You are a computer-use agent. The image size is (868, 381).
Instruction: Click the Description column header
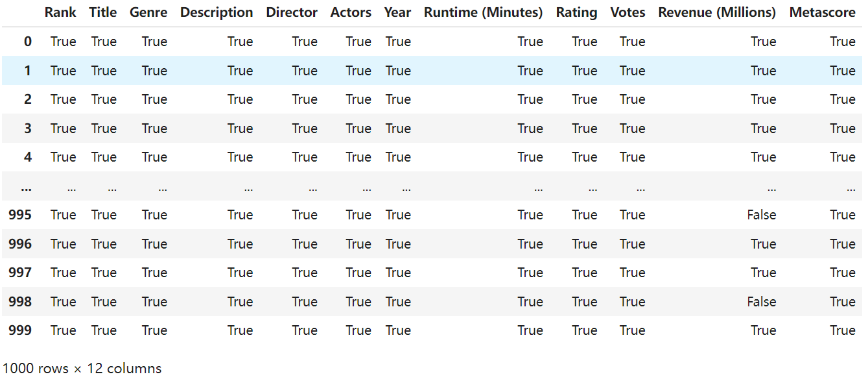coord(217,12)
